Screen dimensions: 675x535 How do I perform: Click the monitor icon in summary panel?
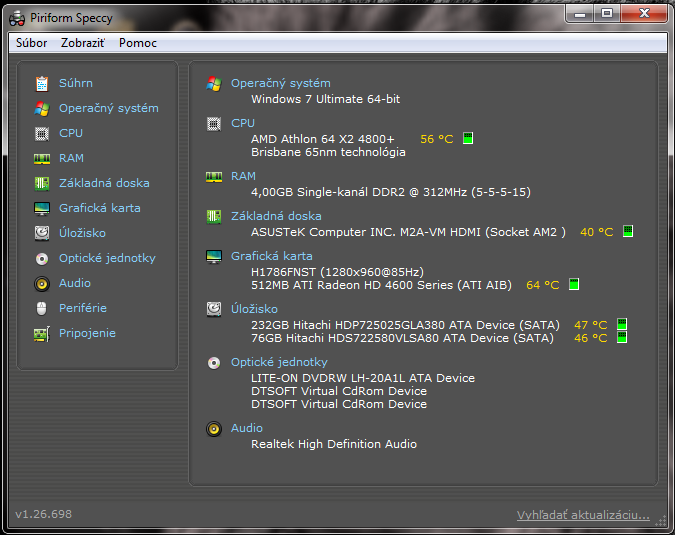click(214, 257)
